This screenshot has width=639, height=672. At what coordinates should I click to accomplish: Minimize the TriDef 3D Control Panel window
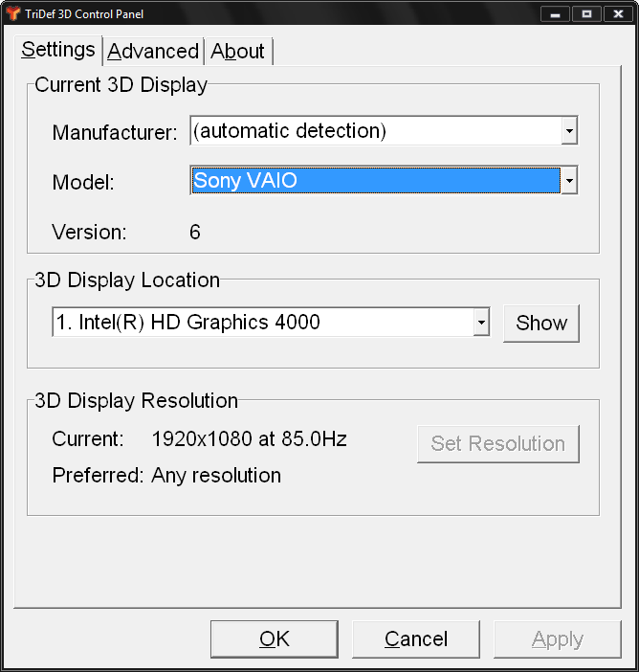[556, 14]
